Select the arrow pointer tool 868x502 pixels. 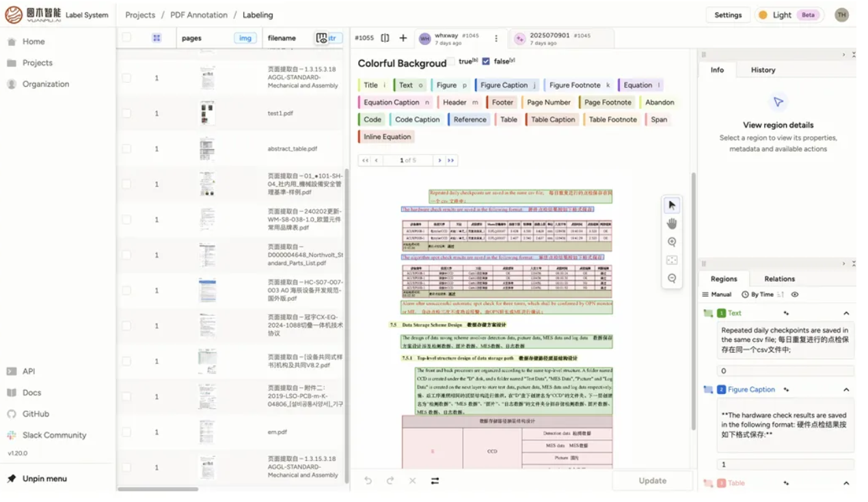(x=672, y=205)
